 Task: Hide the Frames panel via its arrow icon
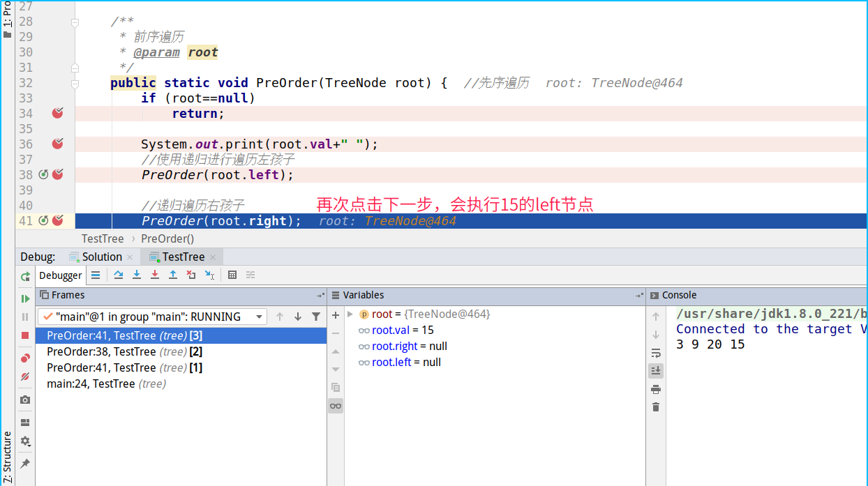[x=320, y=296]
